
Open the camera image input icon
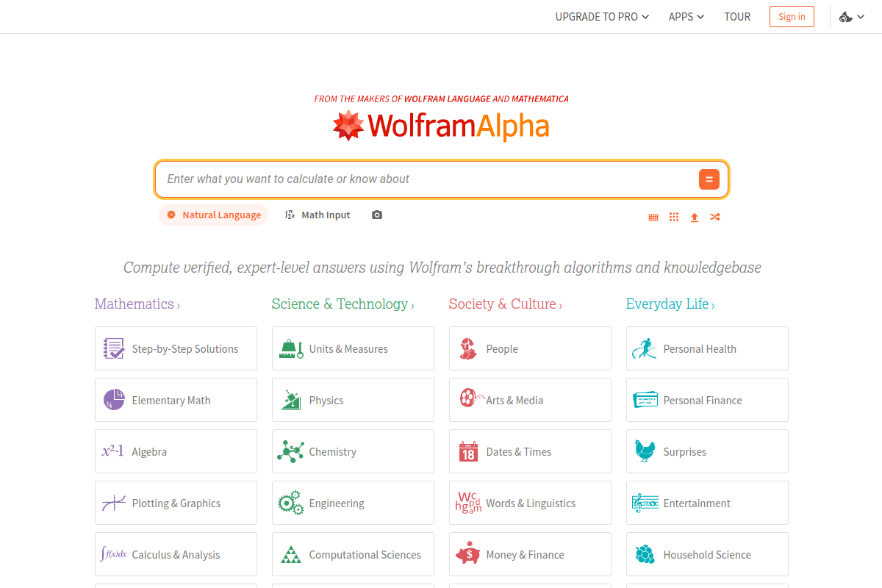[377, 215]
